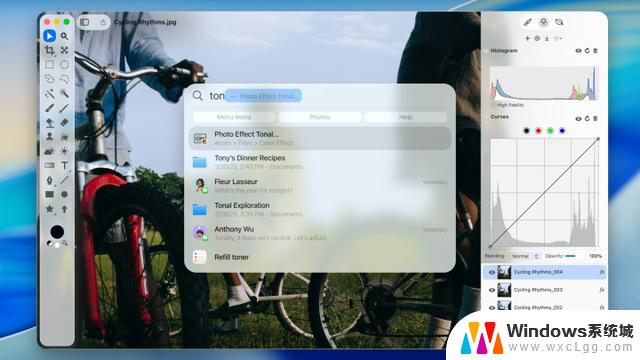Select the red channel in Curves
Viewport: 640px width, 360px height.
coord(538,131)
